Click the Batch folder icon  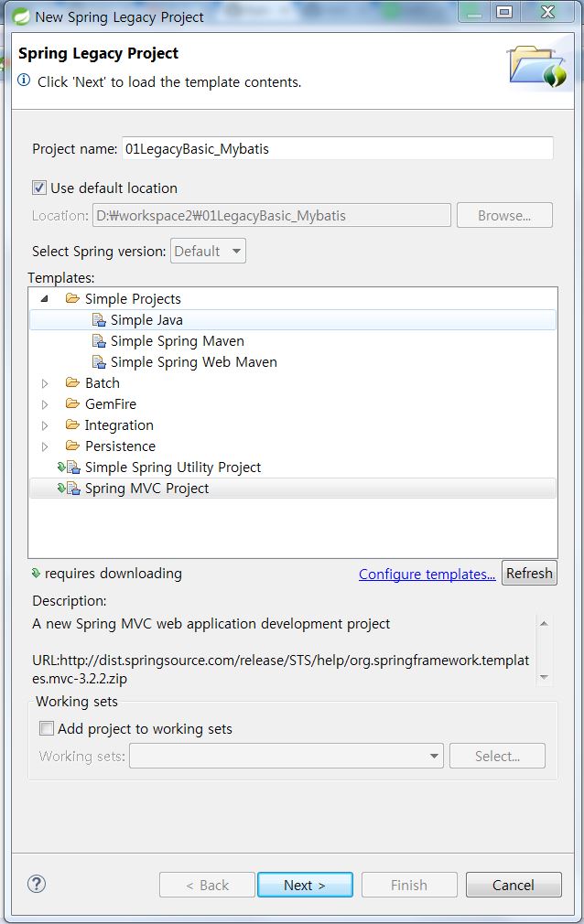pyautogui.click(x=72, y=382)
